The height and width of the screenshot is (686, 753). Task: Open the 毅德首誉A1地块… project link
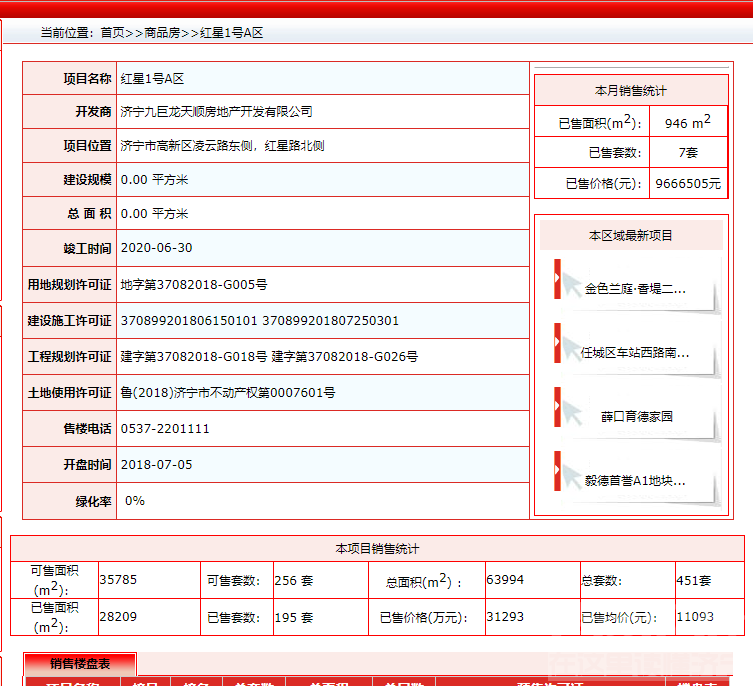(x=635, y=481)
